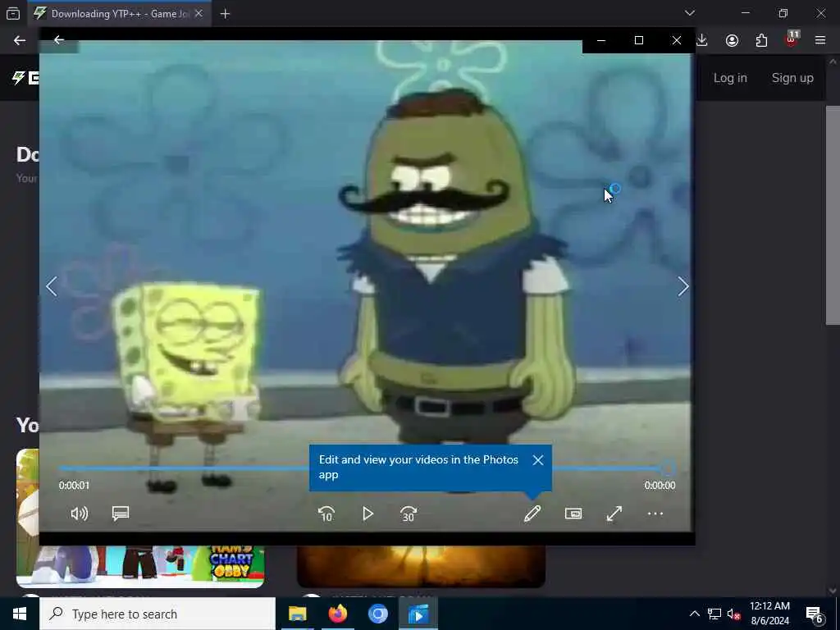This screenshot has height=630, width=840.
Task: Open the subtitles and captions menu
Action: coord(121,514)
